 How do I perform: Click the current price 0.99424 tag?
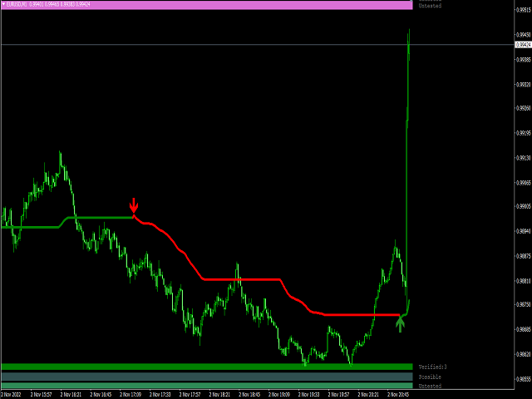(x=523, y=45)
